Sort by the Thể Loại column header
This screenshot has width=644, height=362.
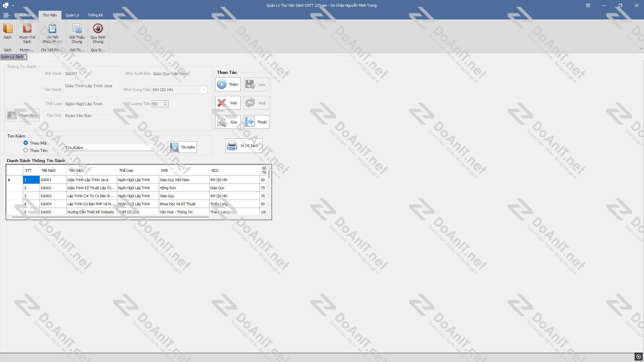coord(138,170)
